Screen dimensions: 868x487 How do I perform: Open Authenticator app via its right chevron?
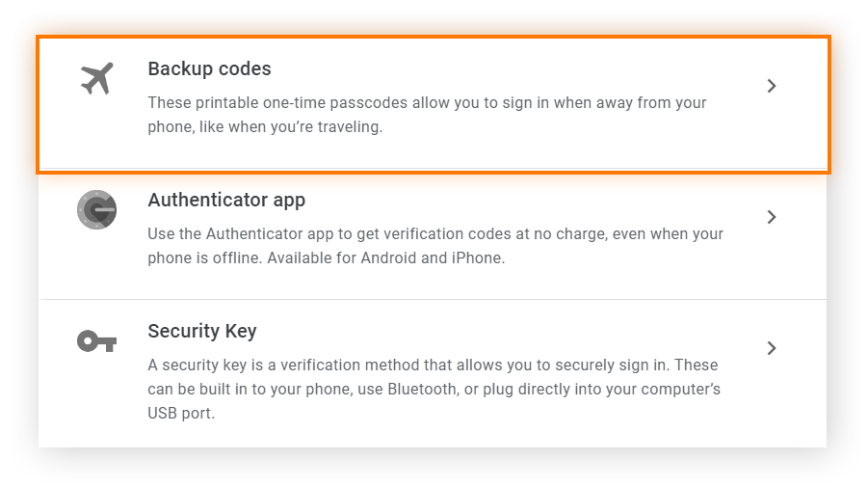(x=771, y=217)
